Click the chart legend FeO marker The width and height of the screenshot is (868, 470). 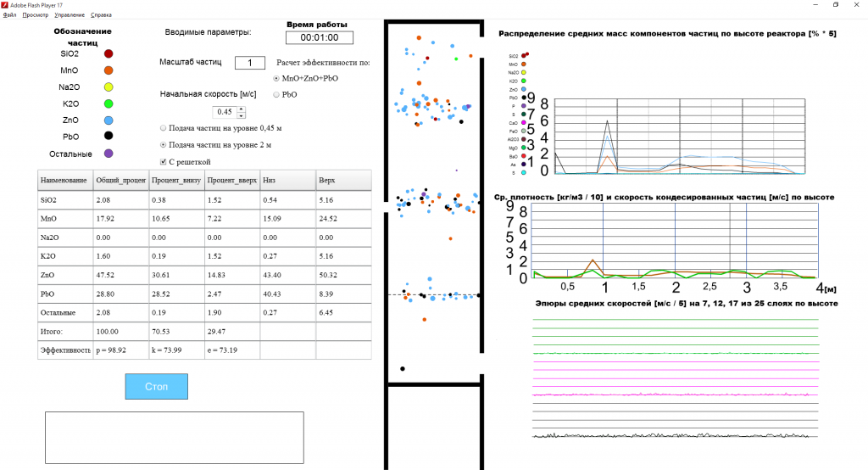click(x=524, y=131)
